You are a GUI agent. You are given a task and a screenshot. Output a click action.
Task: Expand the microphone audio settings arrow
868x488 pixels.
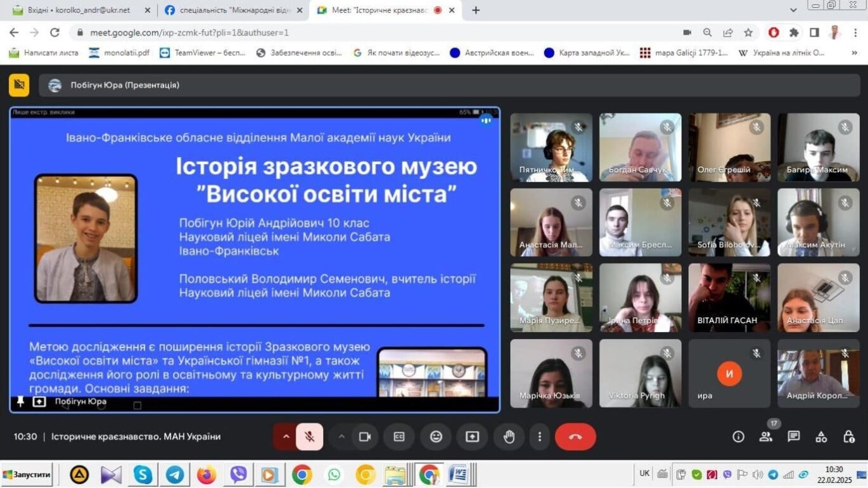pos(286,437)
